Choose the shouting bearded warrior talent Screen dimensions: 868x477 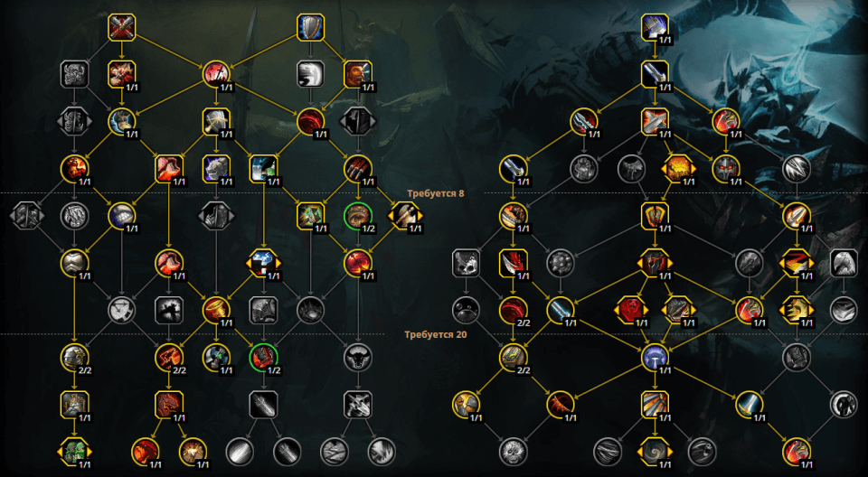pyautogui.click(x=358, y=74)
